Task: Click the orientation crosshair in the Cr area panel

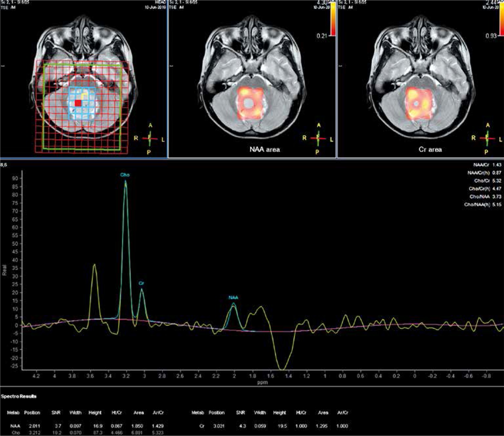Action: tap(487, 138)
